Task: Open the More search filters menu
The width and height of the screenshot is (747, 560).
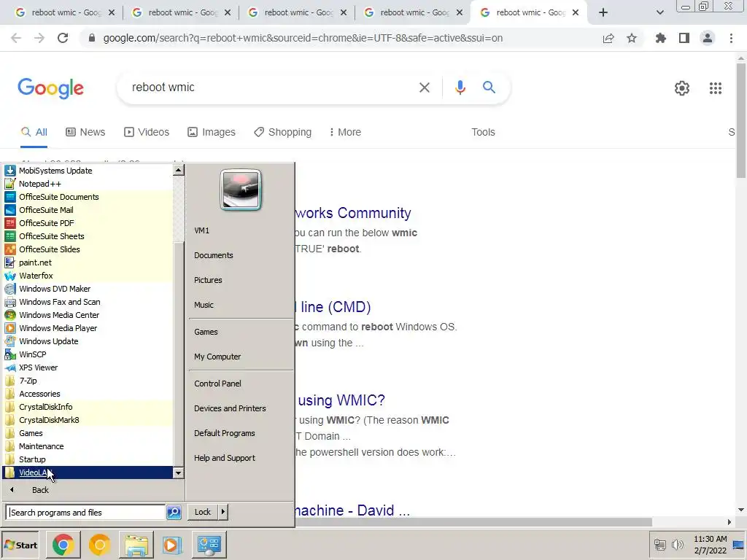Action: pos(345,132)
